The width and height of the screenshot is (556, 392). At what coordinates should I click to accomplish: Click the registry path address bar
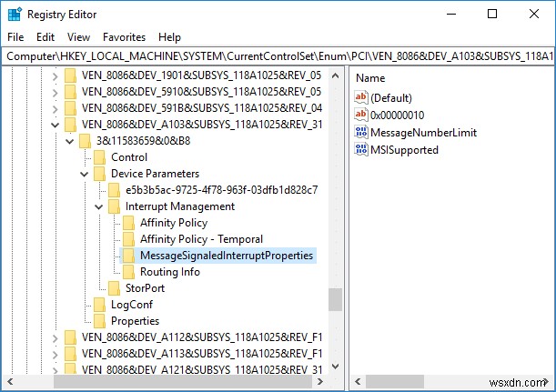[x=278, y=56]
